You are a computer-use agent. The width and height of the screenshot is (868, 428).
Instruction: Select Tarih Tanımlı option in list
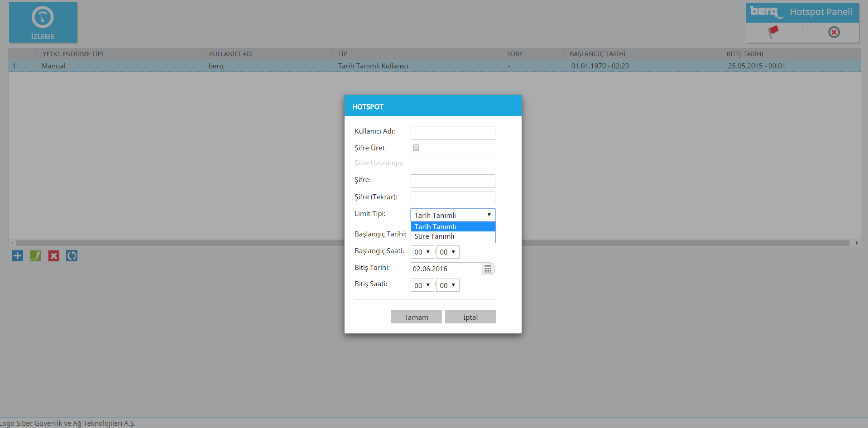[x=453, y=226]
